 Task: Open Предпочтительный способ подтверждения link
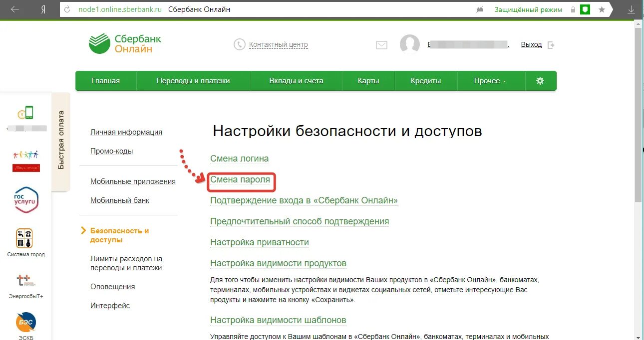pos(300,221)
